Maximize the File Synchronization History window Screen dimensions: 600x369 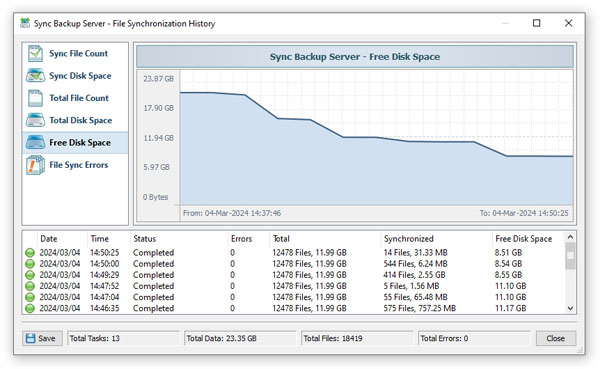(536, 23)
